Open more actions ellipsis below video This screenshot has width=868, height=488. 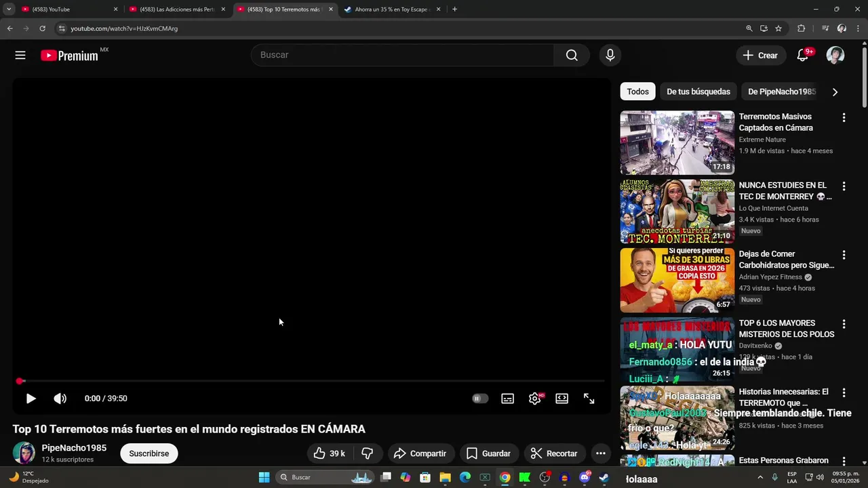pyautogui.click(x=600, y=453)
